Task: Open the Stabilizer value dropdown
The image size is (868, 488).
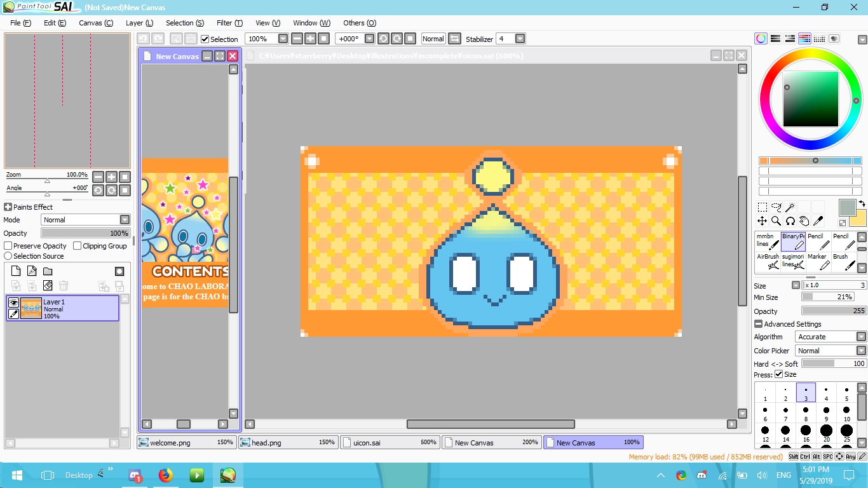Action: point(520,39)
